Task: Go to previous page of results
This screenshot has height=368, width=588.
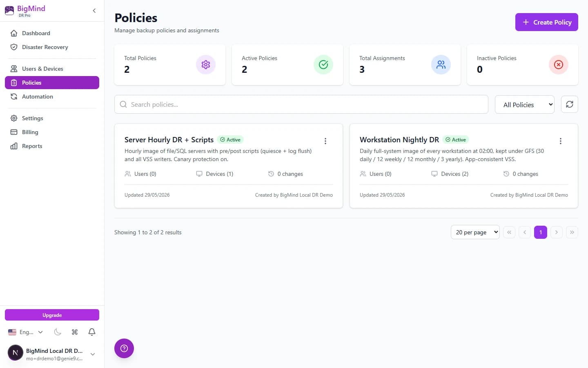Action: click(525, 232)
